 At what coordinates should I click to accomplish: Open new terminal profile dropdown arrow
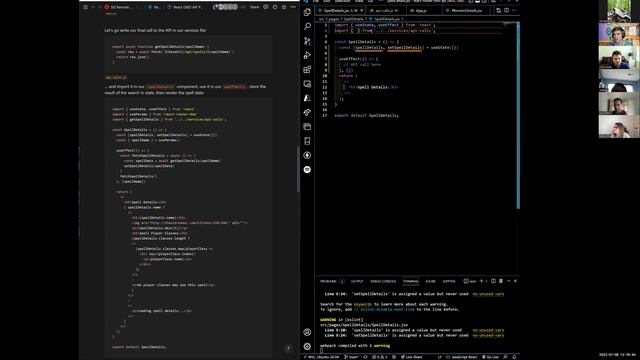click(486, 281)
